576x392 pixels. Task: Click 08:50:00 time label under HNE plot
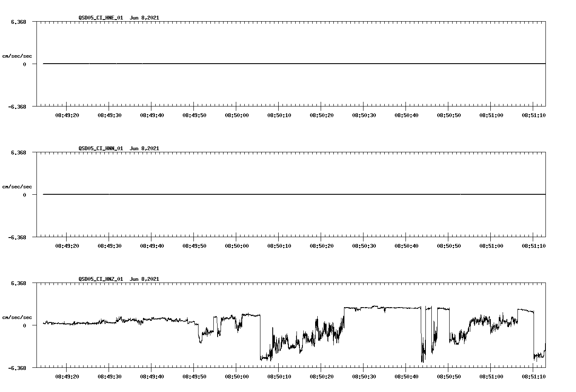[x=237, y=115]
